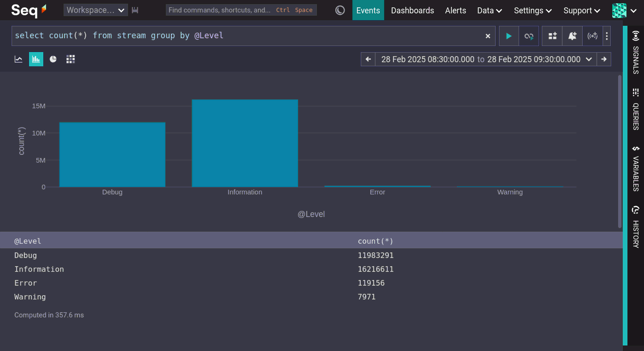Open the Data menu
The width and height of the screenshot is (644, 351).
(489, 10)
